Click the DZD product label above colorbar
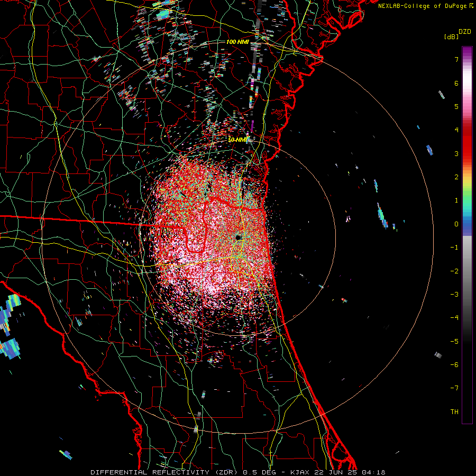Screen dimensions: 476x476 (x=465, y=32)
